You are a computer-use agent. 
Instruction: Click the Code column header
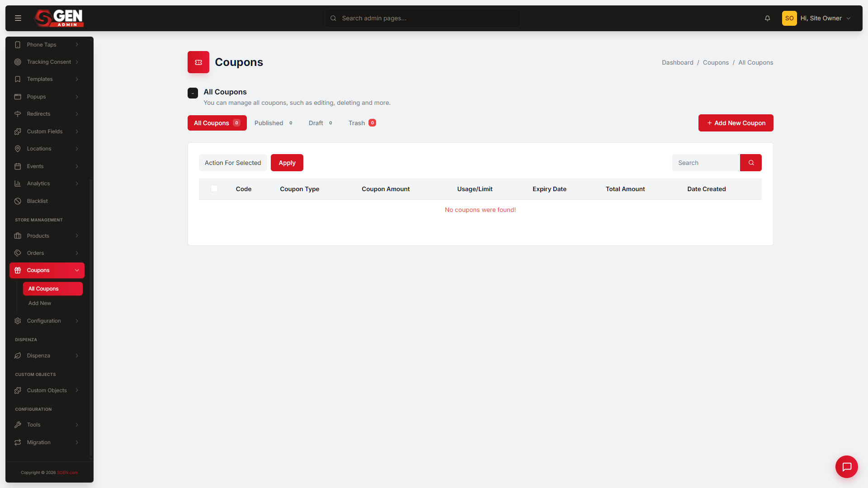click(x=244, y=189)
